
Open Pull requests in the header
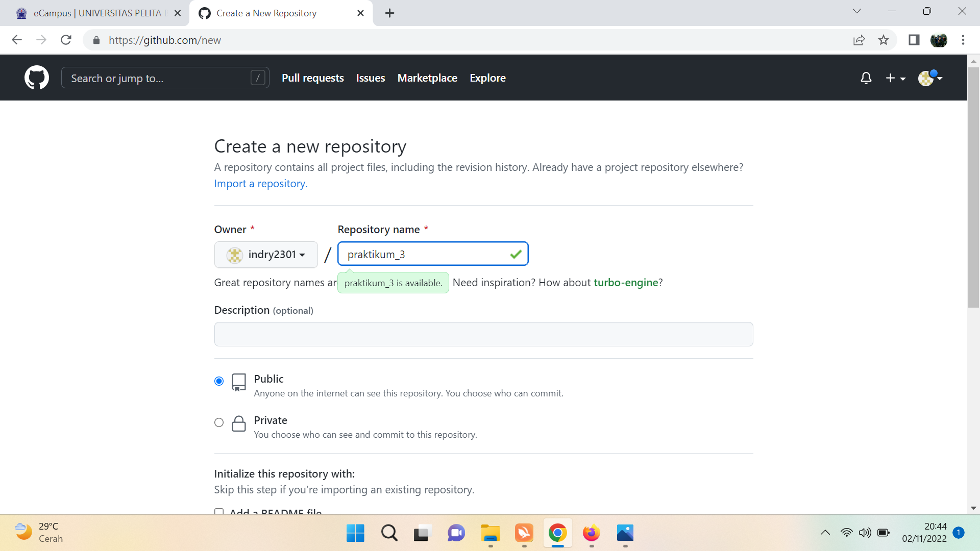click(x=313, y=78)
